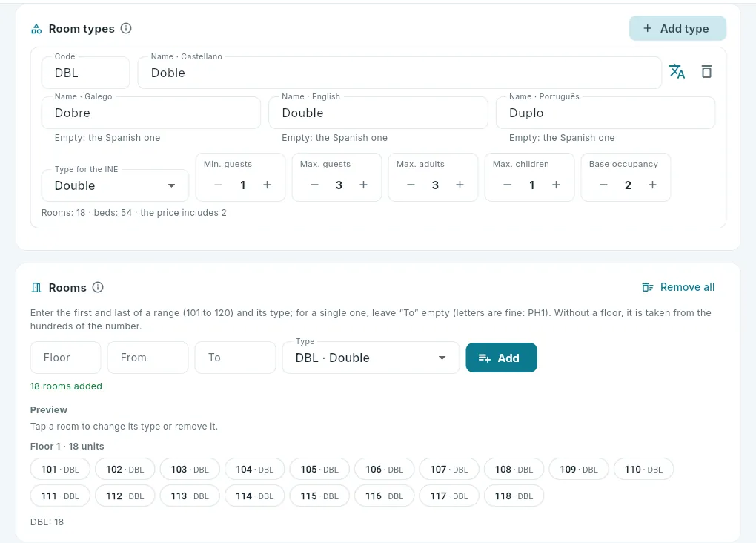Increase Base occupancy value
This screenshot has height=543, width=756.
(x=652, y=185)
